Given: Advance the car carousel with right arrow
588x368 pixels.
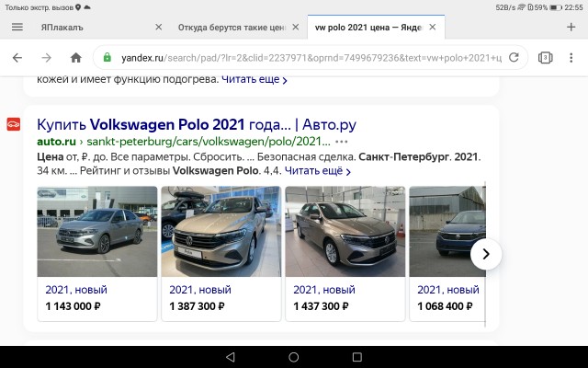Looking at the screenshot, I should coord(486,254).
